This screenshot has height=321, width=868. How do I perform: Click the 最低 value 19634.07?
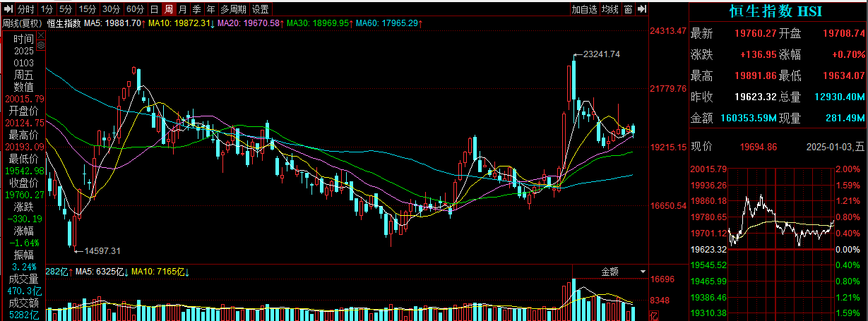[843, 75]
